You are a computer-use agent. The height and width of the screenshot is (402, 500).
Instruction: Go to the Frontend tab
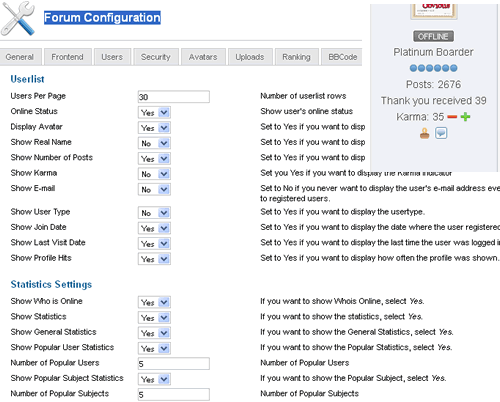point(67,57)
